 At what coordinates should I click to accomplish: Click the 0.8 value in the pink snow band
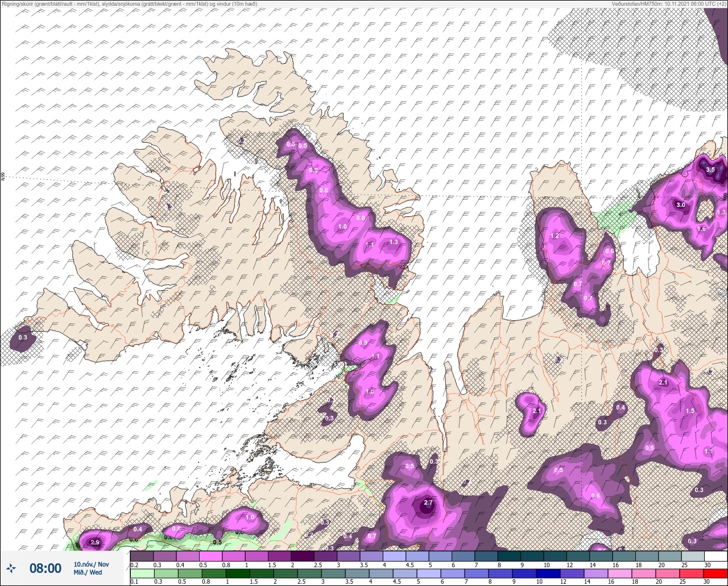pyautogui.click(x=361, y=218)
